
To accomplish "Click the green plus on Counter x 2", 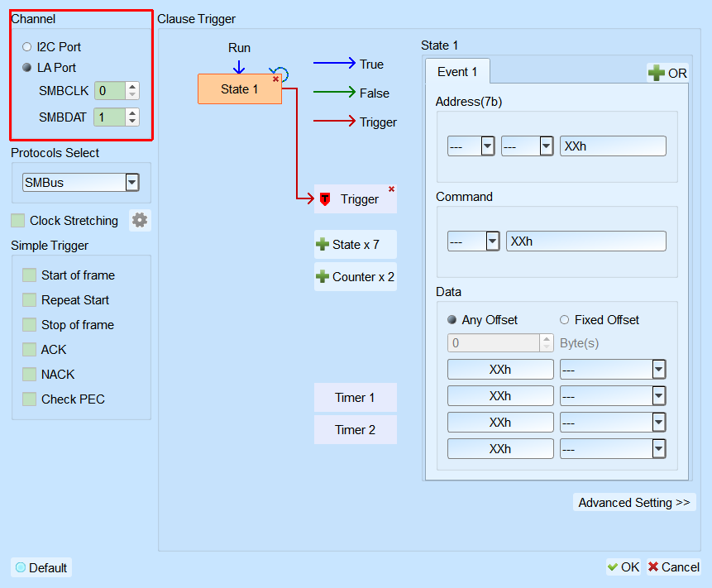I will (x=323, y=276).
